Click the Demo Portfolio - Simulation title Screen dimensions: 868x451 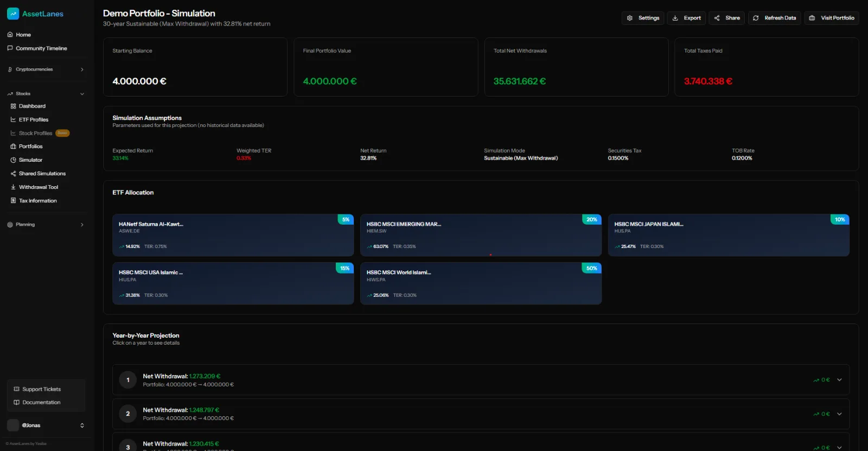[x=159, y=14]
